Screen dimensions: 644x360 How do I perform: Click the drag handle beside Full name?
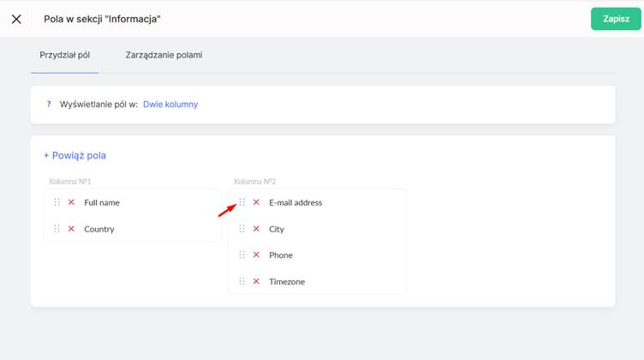coord(57,202)
